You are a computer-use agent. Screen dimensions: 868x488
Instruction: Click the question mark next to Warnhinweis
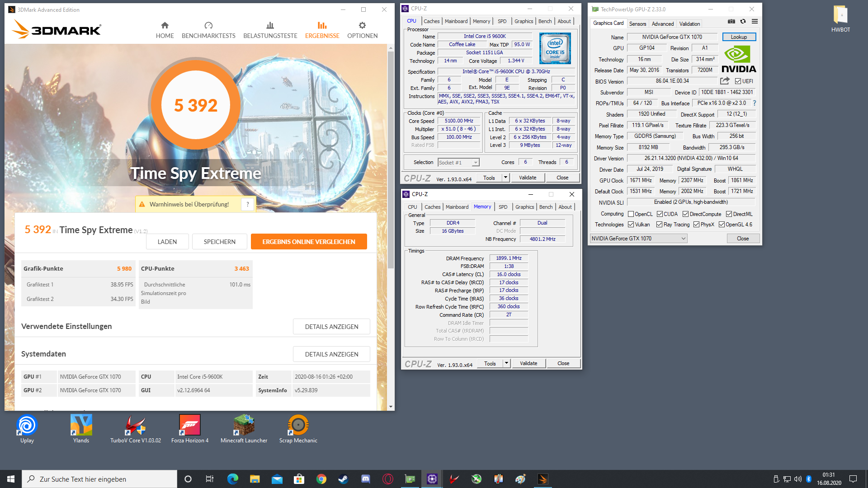[247, 204]
